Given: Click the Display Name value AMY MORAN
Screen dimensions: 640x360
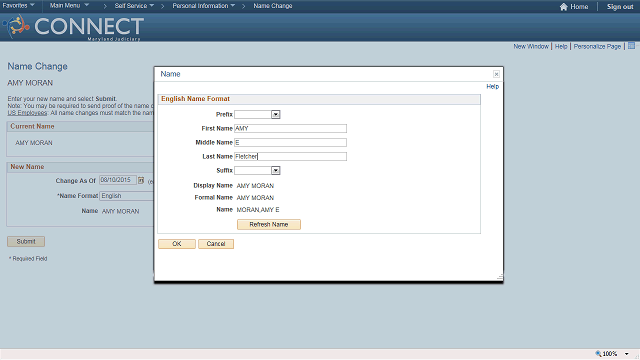Looking at the screenshot, I should tap(255, 186).
